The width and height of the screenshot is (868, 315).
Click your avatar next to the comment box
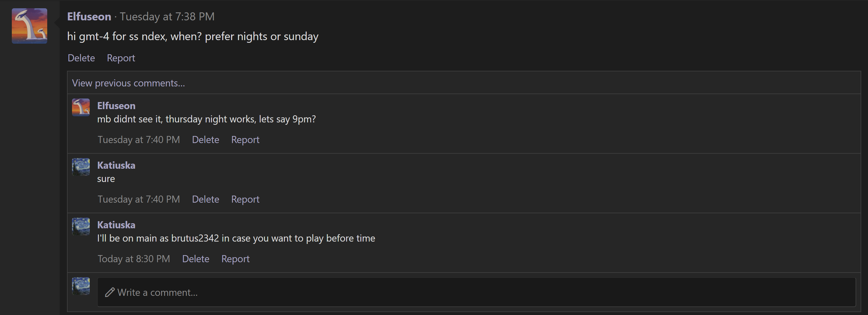81,286
